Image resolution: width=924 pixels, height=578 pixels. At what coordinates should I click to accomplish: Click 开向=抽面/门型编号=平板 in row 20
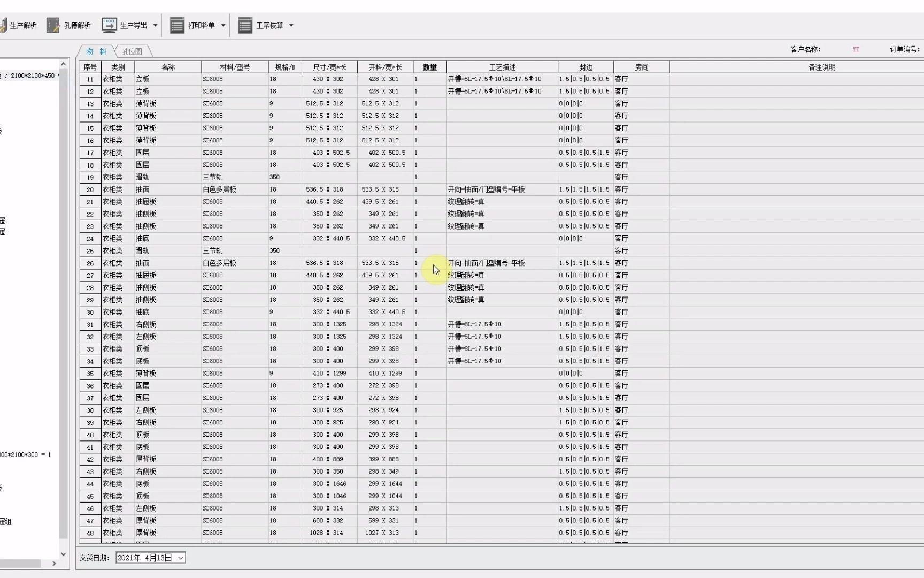coord(486,189)
